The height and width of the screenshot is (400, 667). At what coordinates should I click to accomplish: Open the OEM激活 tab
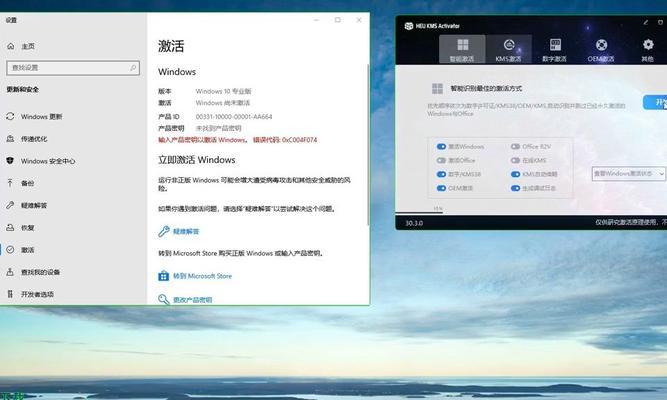[601, 50]
